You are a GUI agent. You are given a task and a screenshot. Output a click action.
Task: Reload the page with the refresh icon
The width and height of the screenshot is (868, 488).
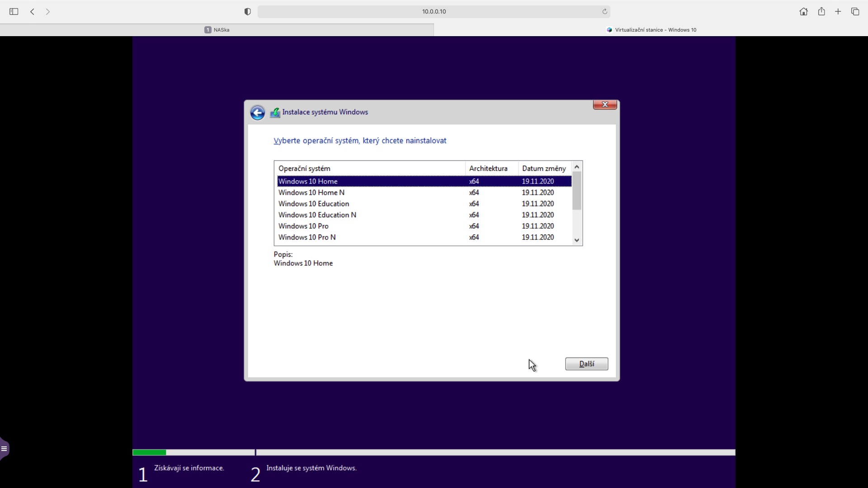click(x=604, y=12)
